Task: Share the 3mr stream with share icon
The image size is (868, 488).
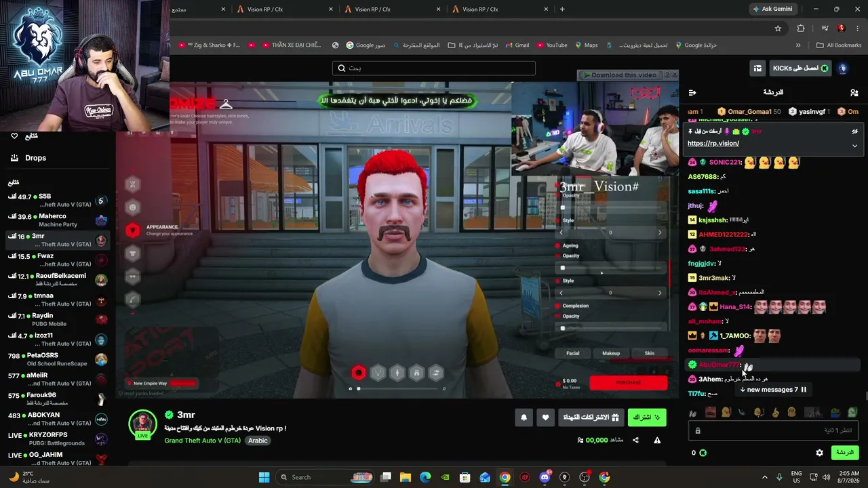Action: click(x=635, y=440)
